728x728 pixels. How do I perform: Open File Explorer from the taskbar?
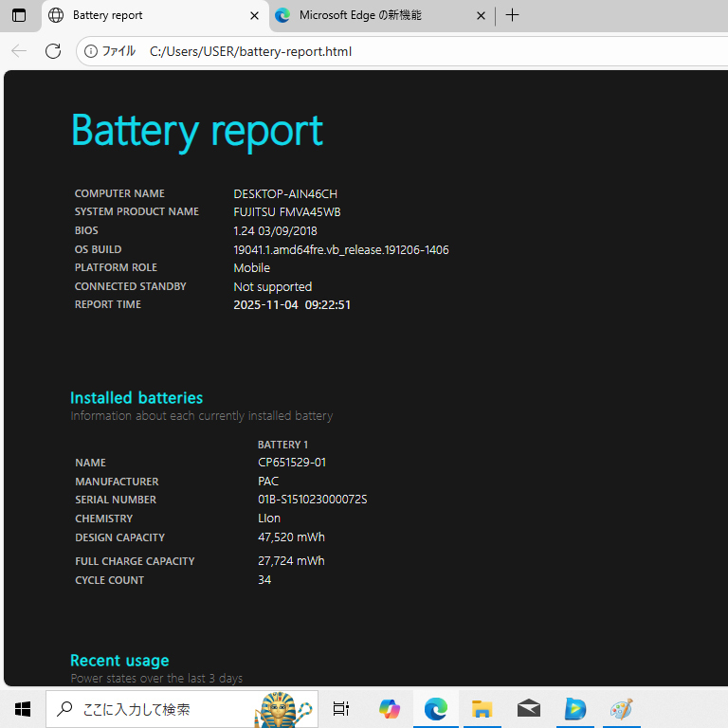tap(482, 709)
